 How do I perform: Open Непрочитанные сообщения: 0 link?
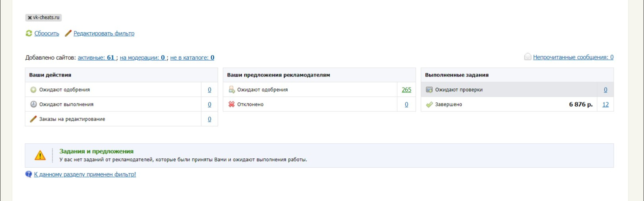(573, 57)
